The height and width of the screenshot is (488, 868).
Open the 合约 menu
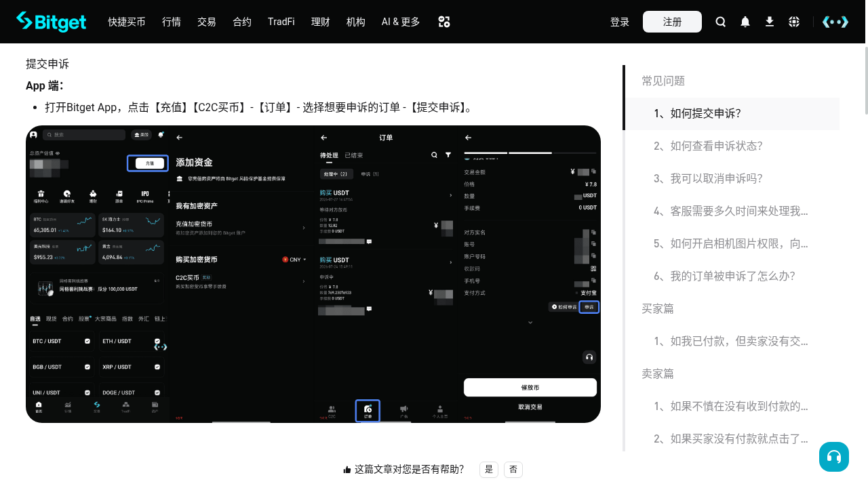click(242, 22)
